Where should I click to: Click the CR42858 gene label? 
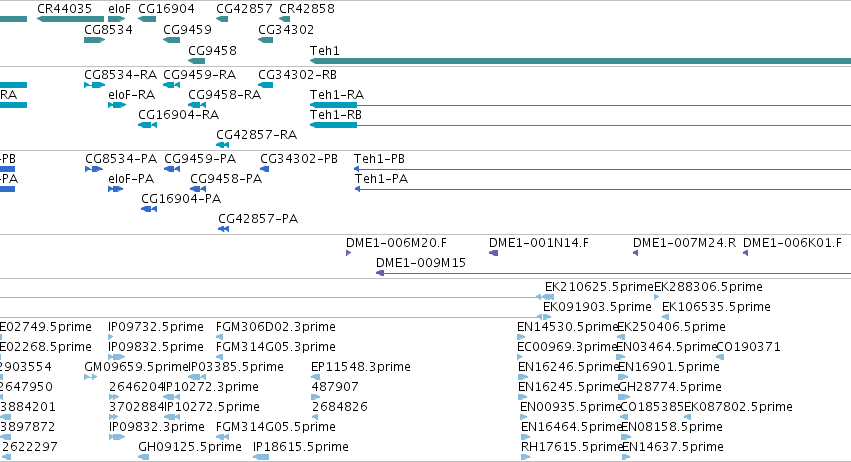(307, 9)
